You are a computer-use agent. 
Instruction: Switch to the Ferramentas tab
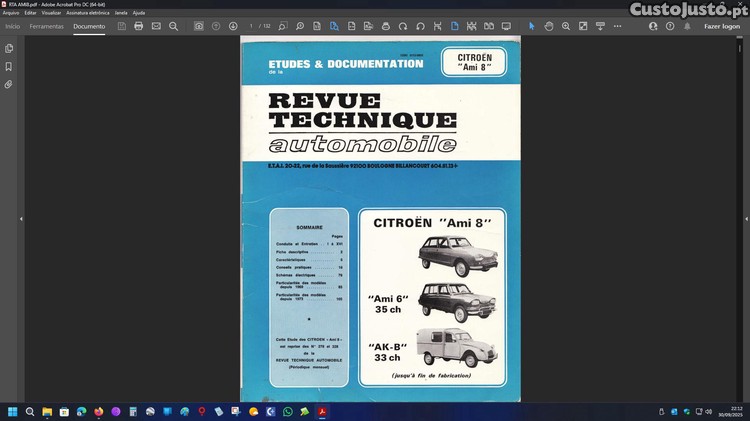[47, 26]
